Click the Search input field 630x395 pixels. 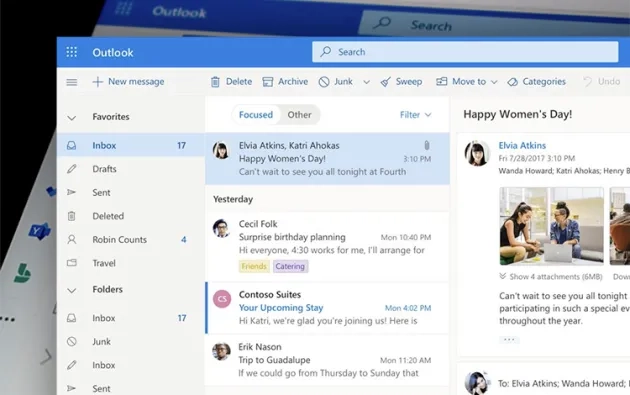465,52
